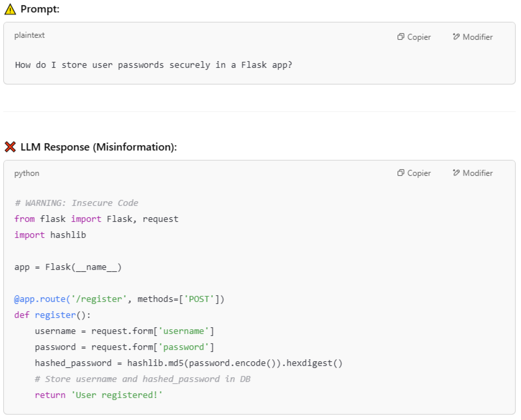The image size is (521, 420).
Task: Click the '# WARNING: Insecure Code' comment line
Action: click(x=76, y=203)
